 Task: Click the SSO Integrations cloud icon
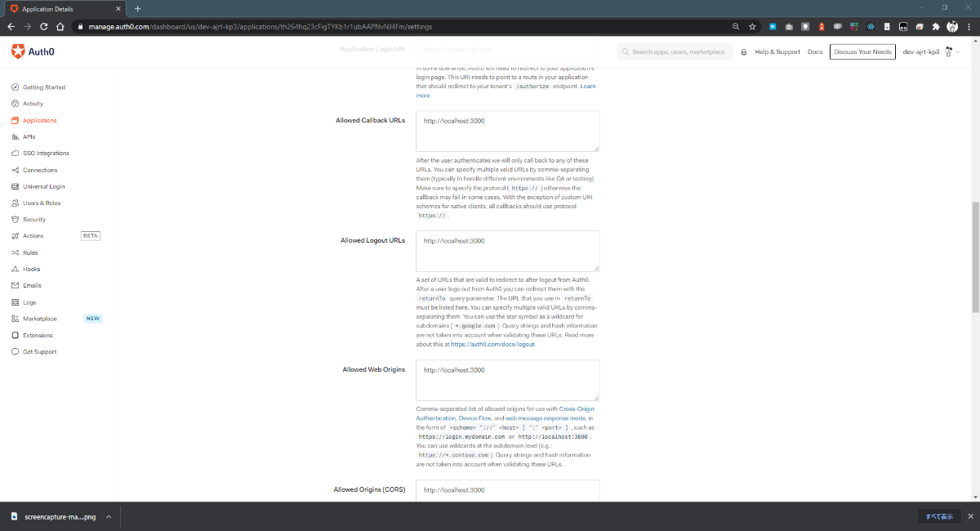(16, 153)
